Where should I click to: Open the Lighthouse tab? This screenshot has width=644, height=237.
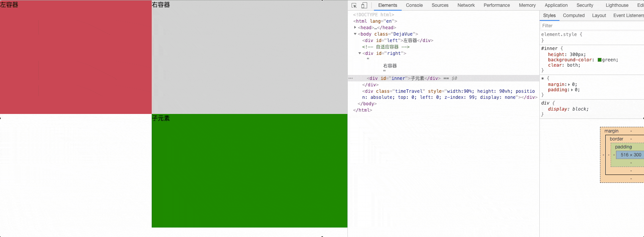pyautogui.click(x=617, y=5)
